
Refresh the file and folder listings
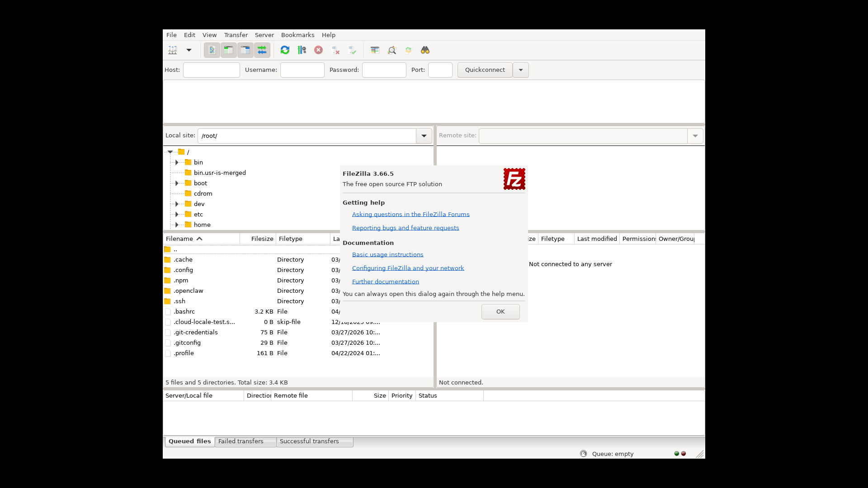point(285,50)
